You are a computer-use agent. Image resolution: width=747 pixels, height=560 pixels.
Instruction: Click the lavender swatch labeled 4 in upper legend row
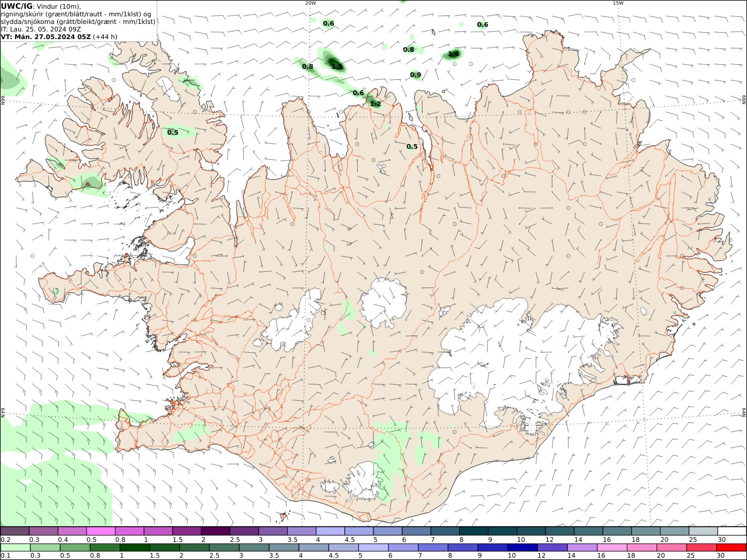[330, 531]
